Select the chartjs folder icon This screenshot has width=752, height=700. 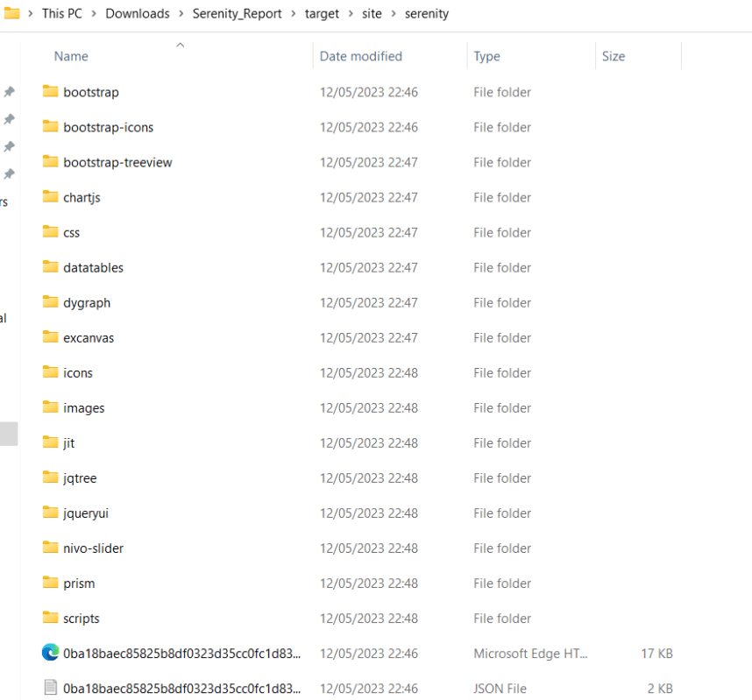[x=50, y=197]
